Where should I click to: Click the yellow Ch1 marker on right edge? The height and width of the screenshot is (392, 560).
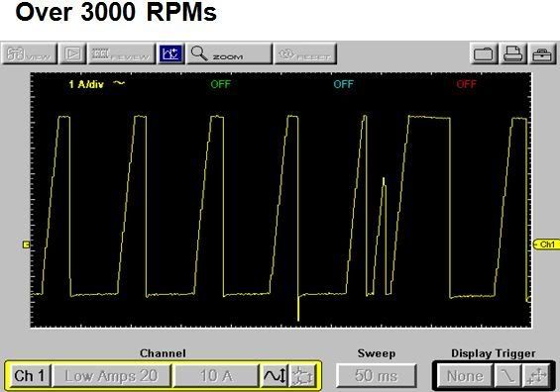click(x=546, y=245)
